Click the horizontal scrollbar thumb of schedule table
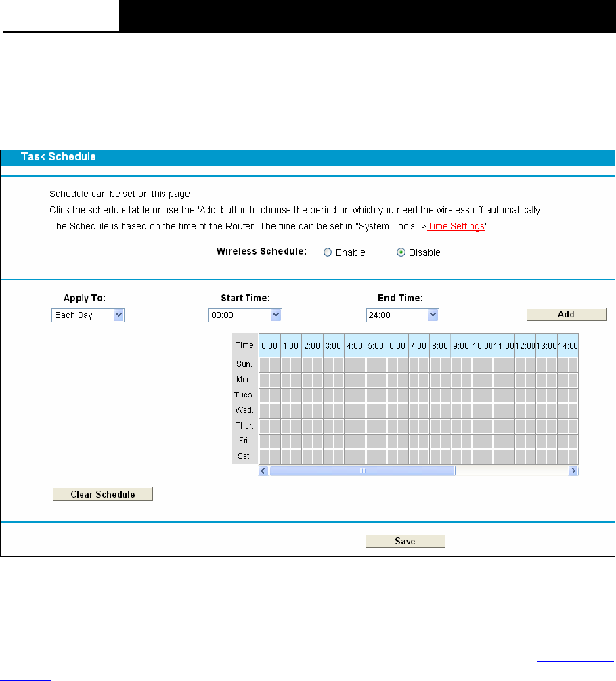This screenshot has height=681, width=616. 362,470
